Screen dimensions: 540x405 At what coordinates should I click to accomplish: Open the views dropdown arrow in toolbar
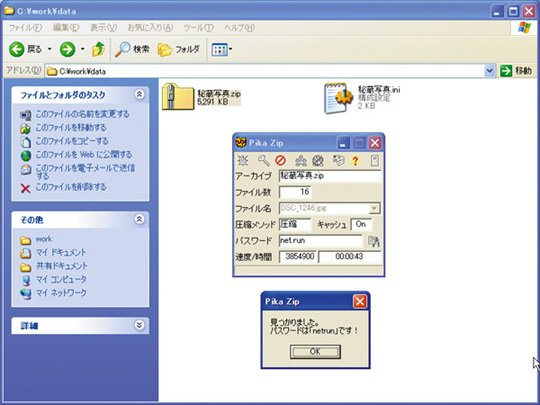point(230,49)
